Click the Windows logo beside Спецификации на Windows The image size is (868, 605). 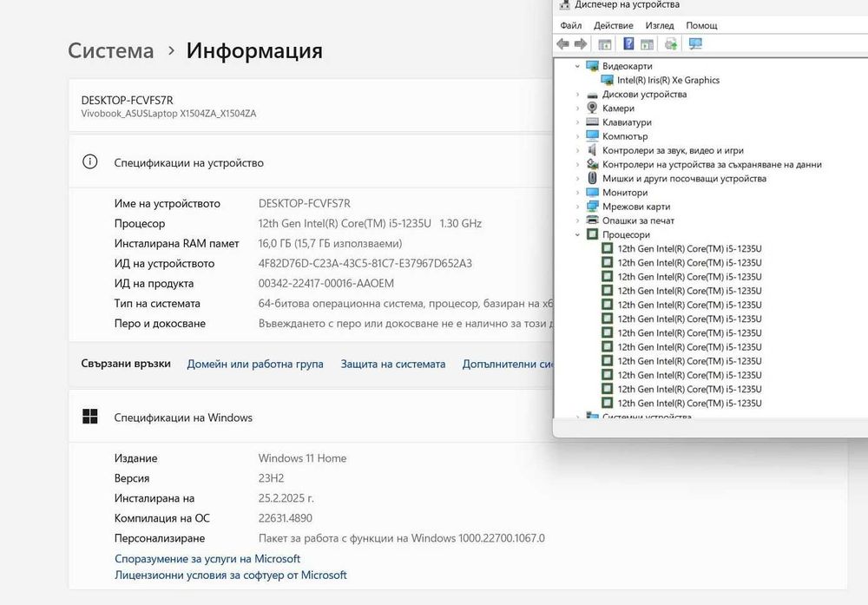[x=90, y=417]
